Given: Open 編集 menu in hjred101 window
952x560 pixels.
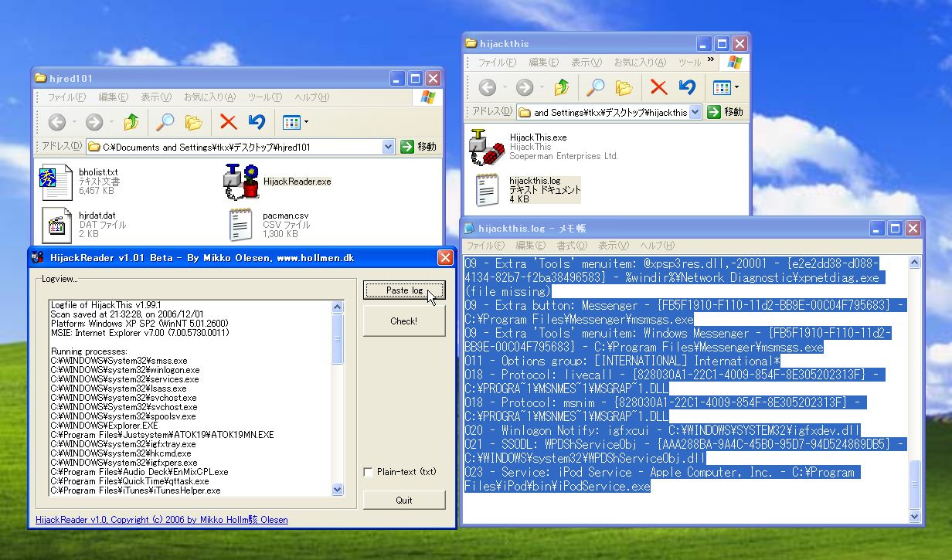Looking at the screenshot, I should (113, 97).
